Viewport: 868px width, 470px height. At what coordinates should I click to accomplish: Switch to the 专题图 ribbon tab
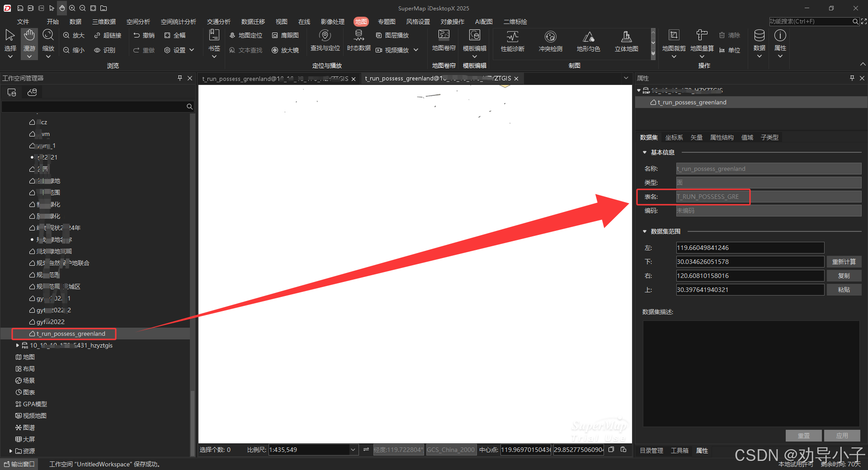click(387, 22)
